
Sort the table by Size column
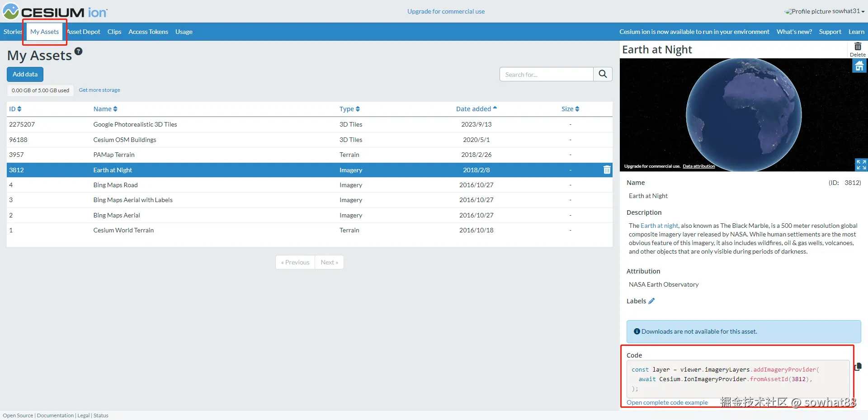(x=570, y=109)
